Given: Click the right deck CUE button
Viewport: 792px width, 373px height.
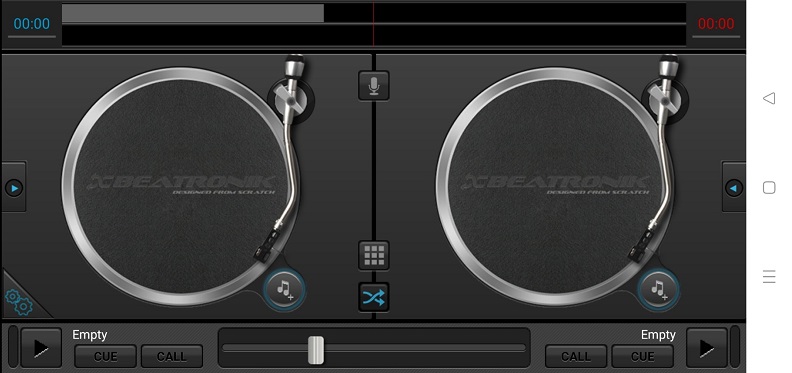Looking at the screenshot, I should pos(642,356).
